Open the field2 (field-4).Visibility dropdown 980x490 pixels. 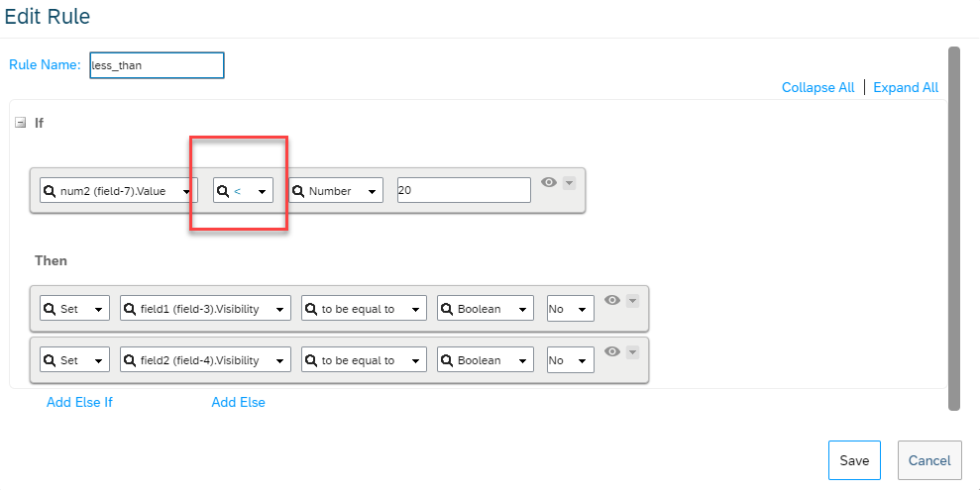206,359
